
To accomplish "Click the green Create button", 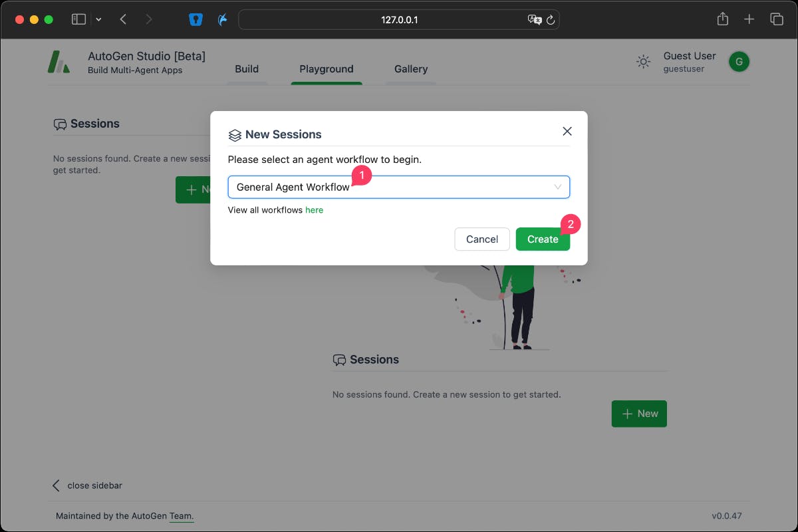I will pos(543,239).
